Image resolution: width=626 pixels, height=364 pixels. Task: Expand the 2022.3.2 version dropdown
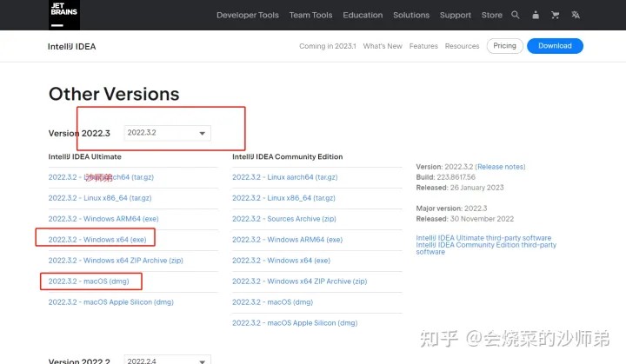tap(168, 133)
